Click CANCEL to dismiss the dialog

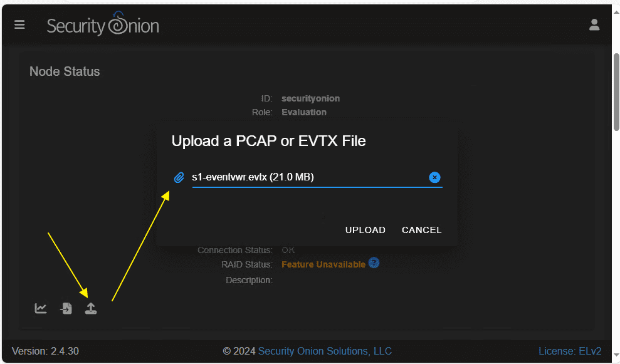[x=421, y=230]
